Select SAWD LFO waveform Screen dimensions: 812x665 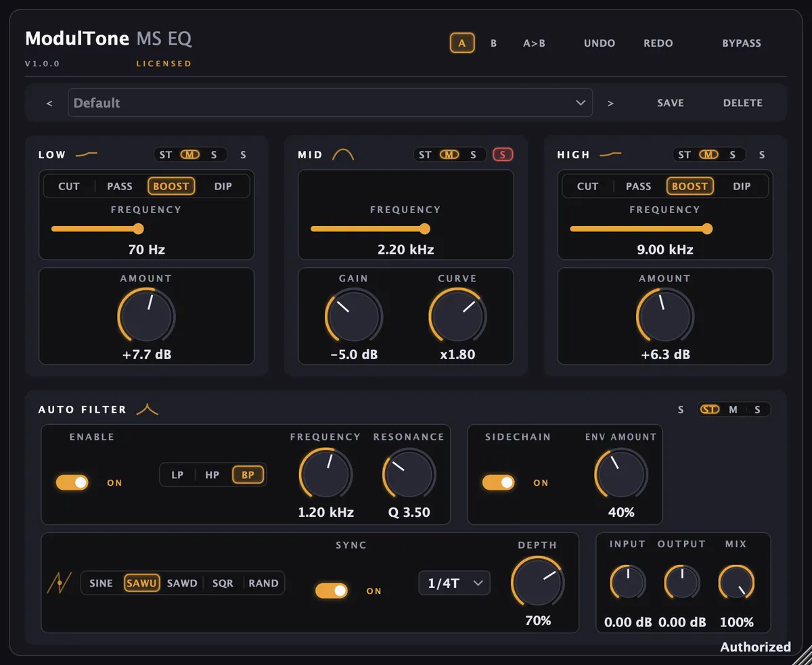(x=182, y=583)
